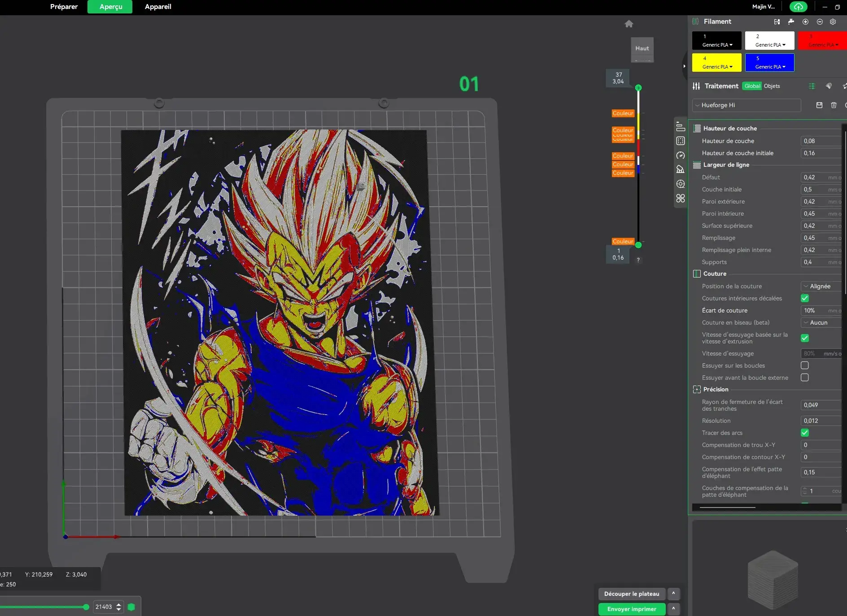Click the Largeur de ligne section icon
Viewport: 847px width, 616px height.
[x=697, y=165]
